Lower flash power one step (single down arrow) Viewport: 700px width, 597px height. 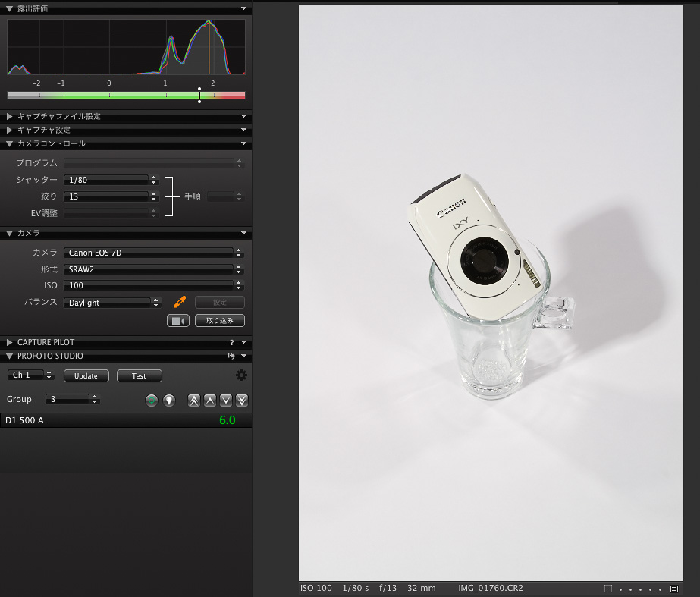coord(226,401)
